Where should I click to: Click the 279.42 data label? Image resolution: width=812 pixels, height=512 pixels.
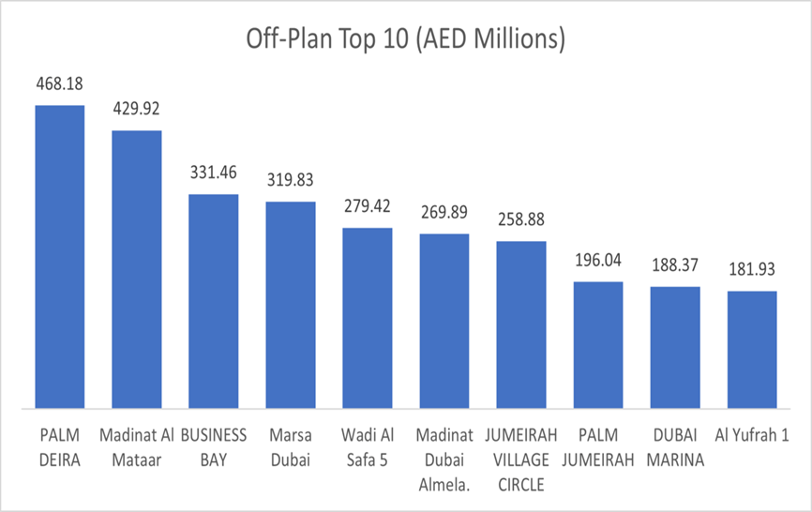click(x=368, y=206)
